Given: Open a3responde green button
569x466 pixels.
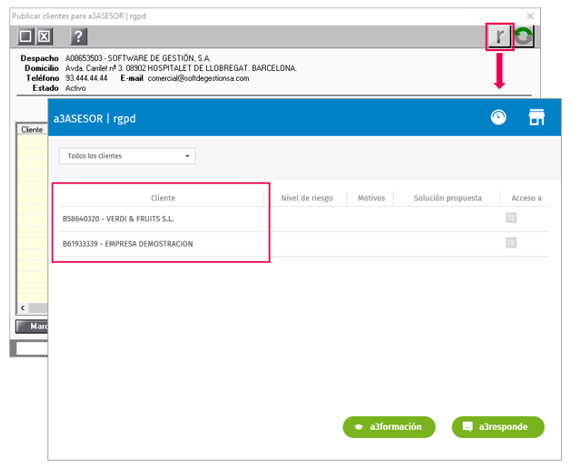Looking at the screenshot, I should [x=498, y=427].
